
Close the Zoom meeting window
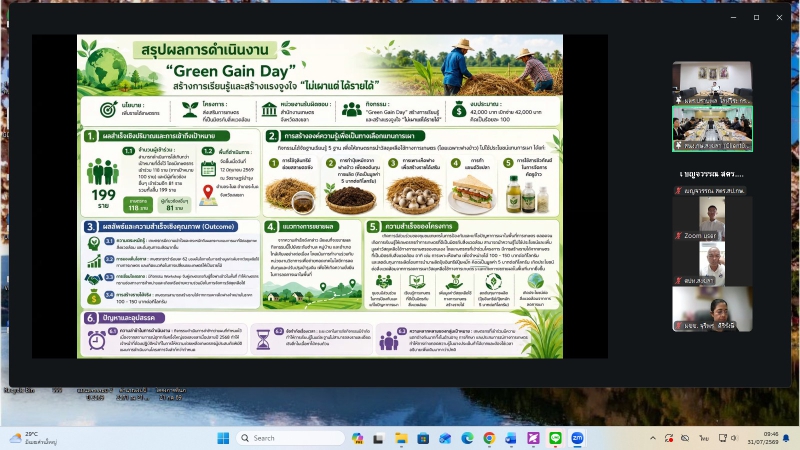click(779, 17)
